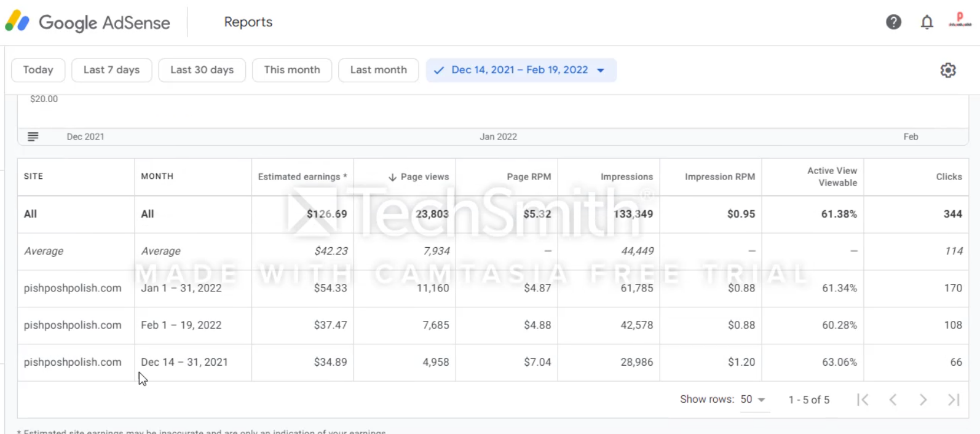
Task: Sort by Page RPM column
Action: tap(529, 177)
